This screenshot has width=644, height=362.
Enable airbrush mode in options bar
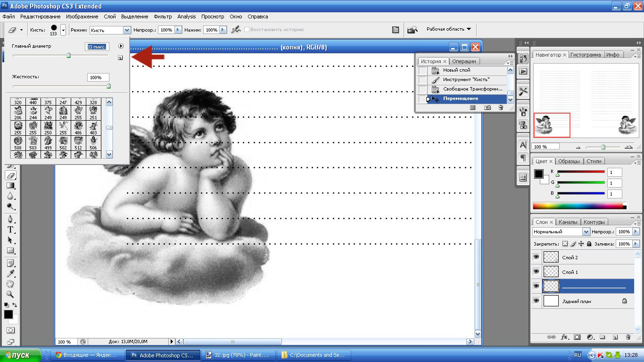tap(236, 30)
